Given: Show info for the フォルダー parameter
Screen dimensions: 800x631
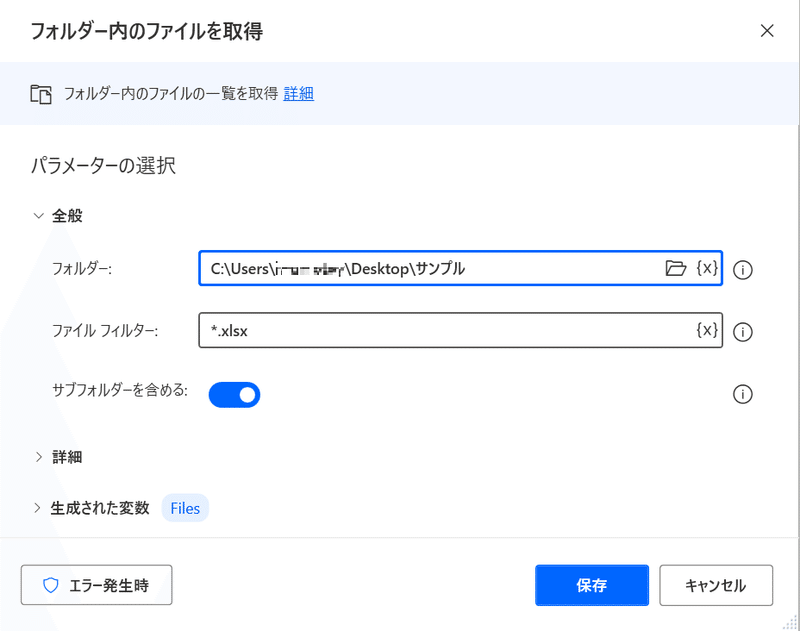Looking at the screenshot, I should (742, 269).
